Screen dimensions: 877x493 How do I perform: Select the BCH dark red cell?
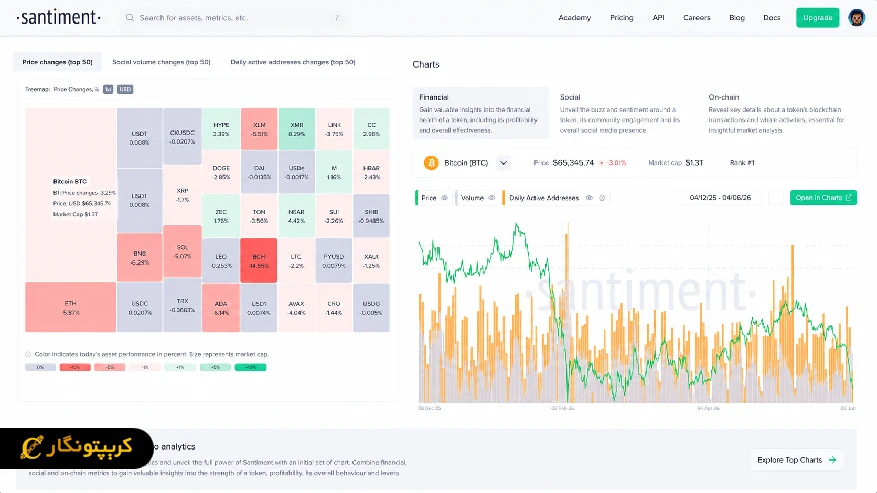pos(258,260)
